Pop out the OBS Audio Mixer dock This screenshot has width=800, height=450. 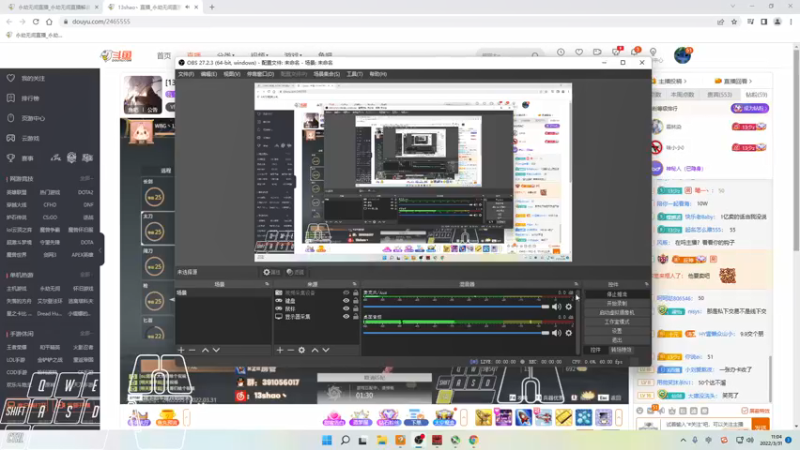pyautogui.click(x=576, y=284)
